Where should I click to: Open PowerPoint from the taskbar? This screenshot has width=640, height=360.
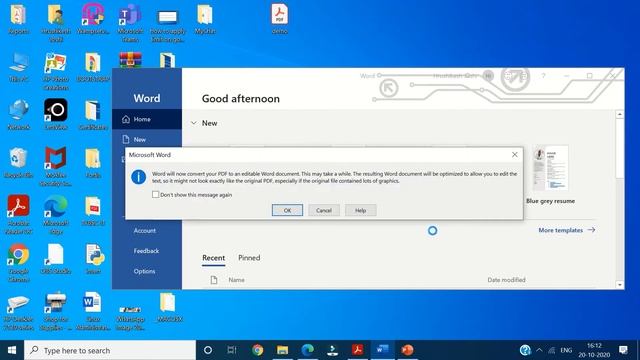407,350
